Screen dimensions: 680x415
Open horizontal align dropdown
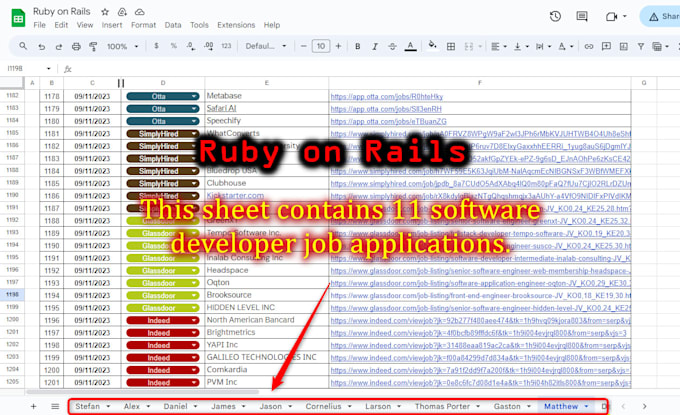[x=499, y=46]
